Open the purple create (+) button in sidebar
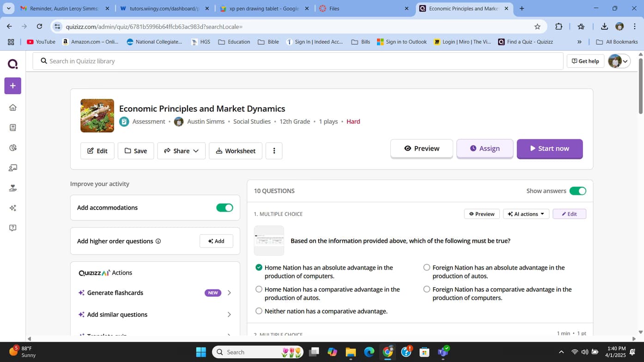This screenshot has width=644, height=362. click(12, 85)
